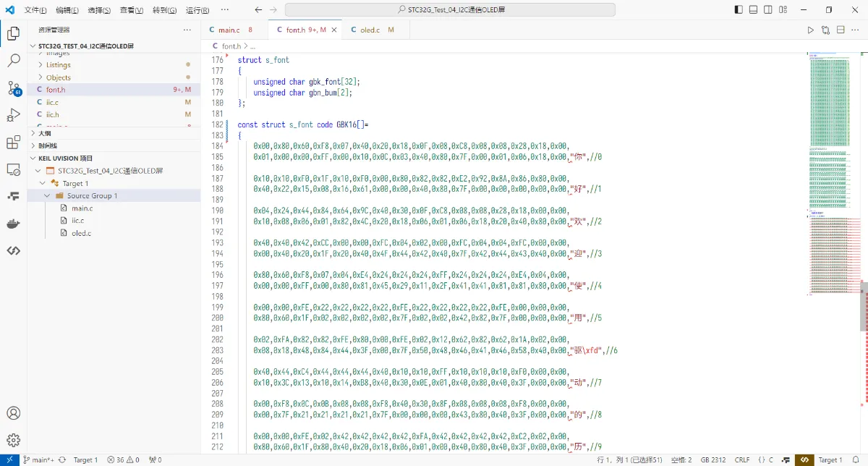Toggle the bottom panel layout button
Image resolution: width=868 pixels, height=466 pixels.
coord(754,10)
